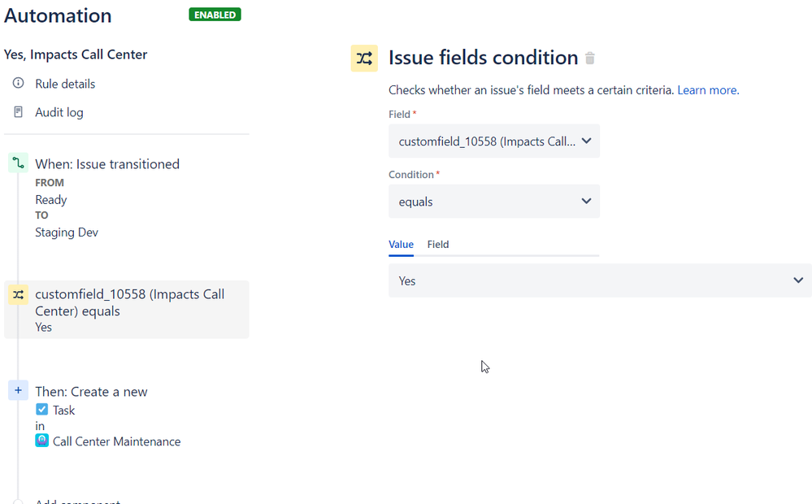812x504 pixels.
Task: Delete the condition using the trash icon
Action: 590,58
